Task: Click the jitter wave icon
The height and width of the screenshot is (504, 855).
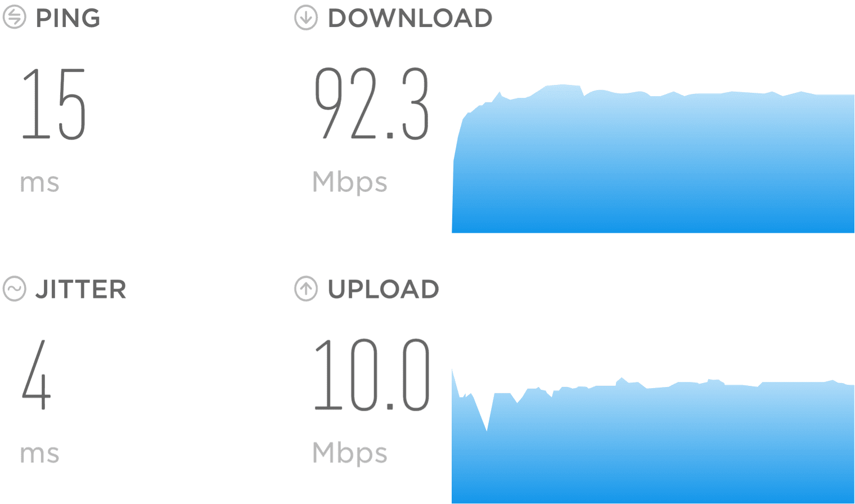Action: click(14, 289)
